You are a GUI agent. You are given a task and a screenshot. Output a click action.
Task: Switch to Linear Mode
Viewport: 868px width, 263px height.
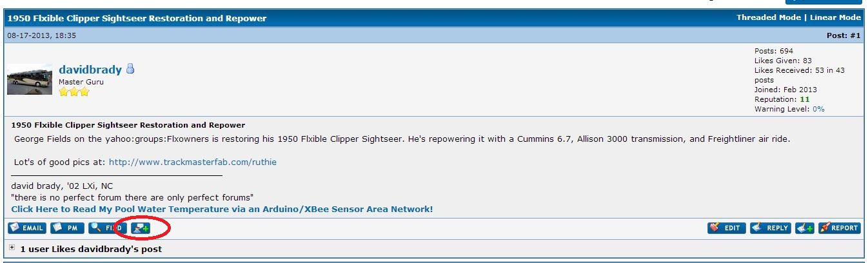click(x=835, y=17)
